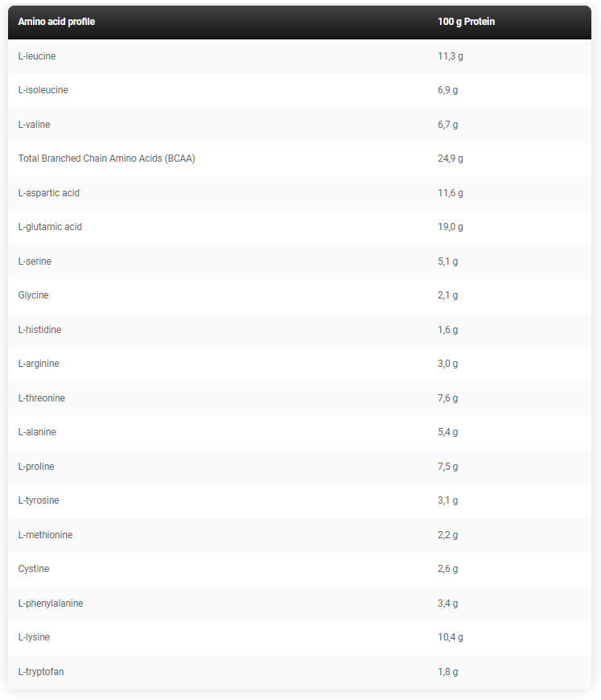
Task: Select the L-leucine row label
Action: coord(37,56)
